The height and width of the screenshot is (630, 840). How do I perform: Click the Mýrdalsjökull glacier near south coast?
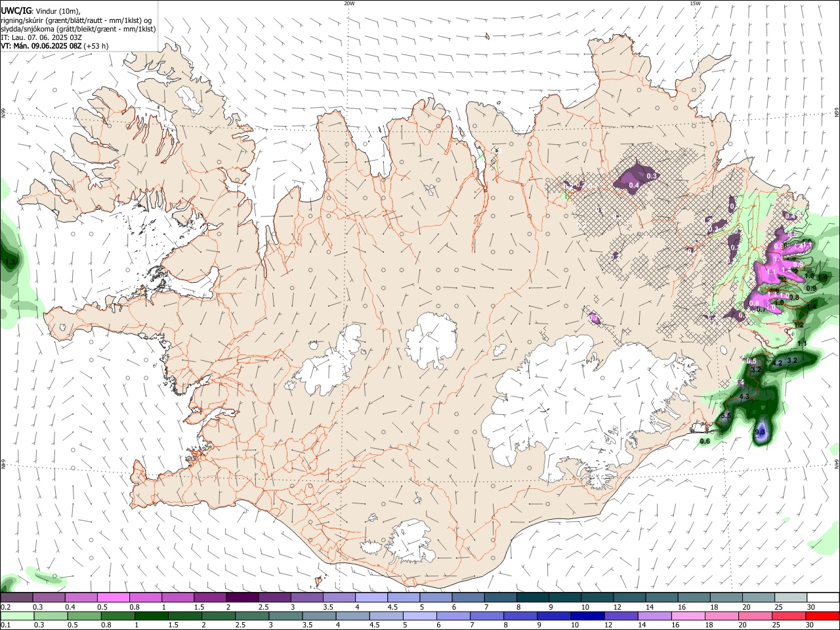point(411,541)
